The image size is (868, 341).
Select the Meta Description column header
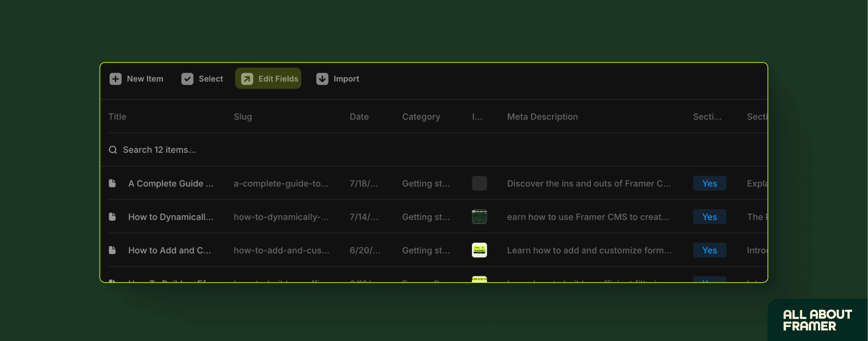(542, 117)
